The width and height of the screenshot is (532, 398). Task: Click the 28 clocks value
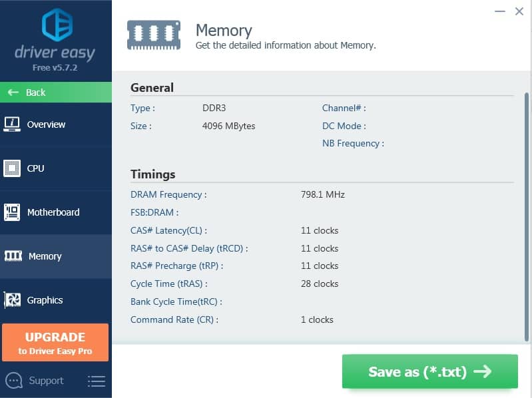coord(320,284)
